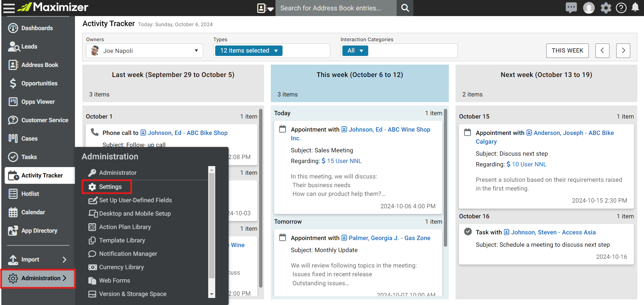Open the user profile avatar
644x305 pixels.
click(589, 8)
